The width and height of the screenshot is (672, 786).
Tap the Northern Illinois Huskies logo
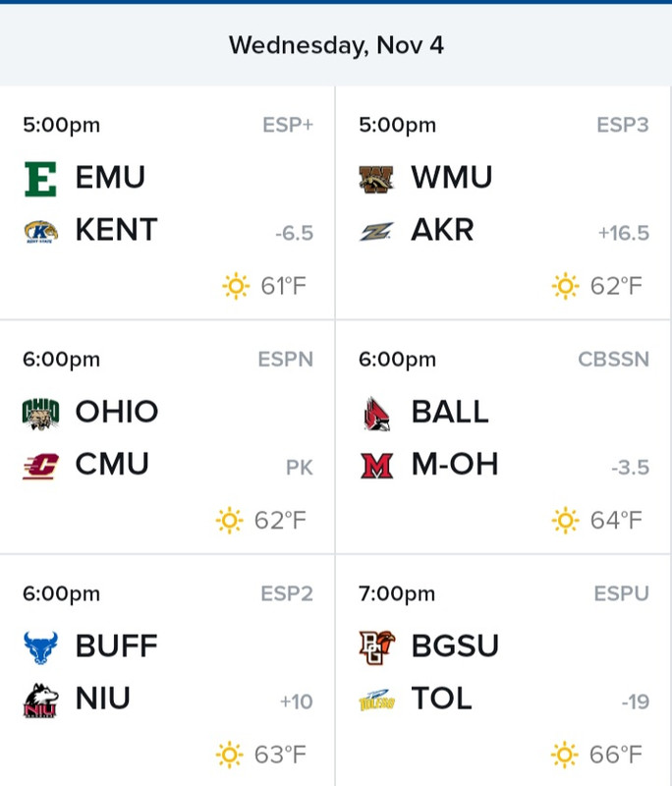coord(40,701)
